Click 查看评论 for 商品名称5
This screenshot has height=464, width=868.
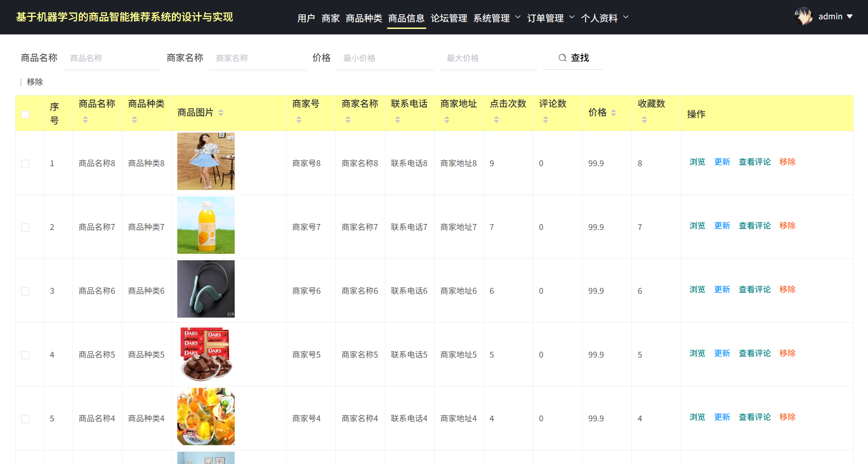click(x=755, y=353)
